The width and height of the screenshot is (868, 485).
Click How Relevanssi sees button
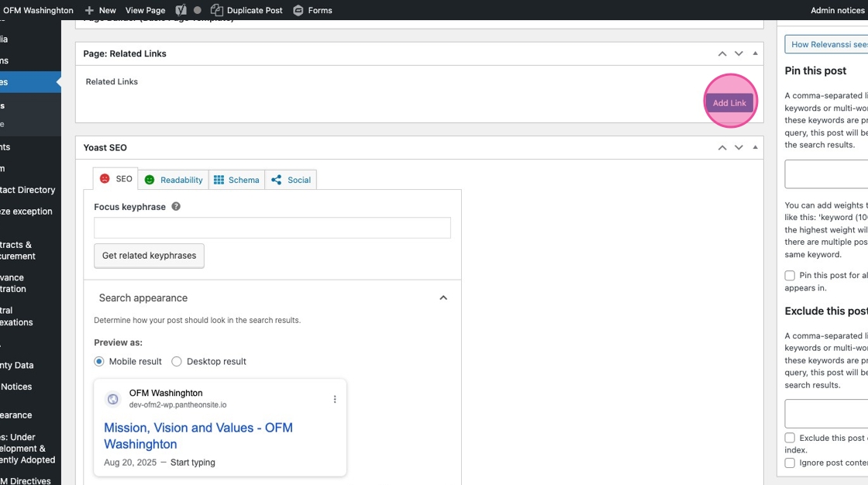click(826, 44)
